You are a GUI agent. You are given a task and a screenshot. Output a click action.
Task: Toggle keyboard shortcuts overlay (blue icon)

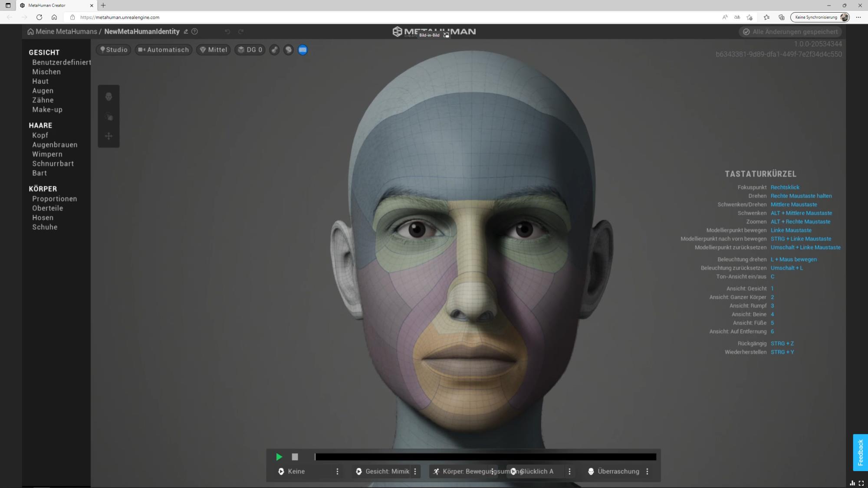pyautogui.click(x=303, y=50)
